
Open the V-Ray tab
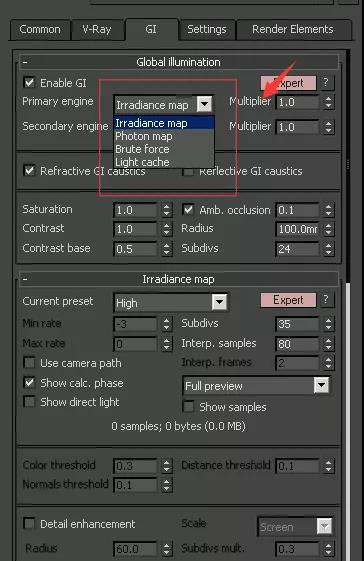click(97, 29)
